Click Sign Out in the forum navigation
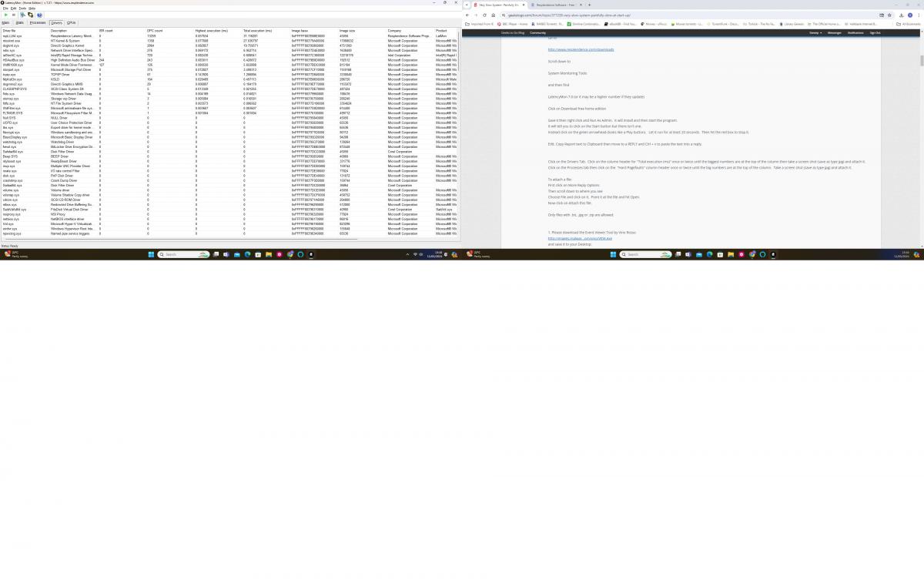Viewport: 924px width, 584px height. (875, 33)
